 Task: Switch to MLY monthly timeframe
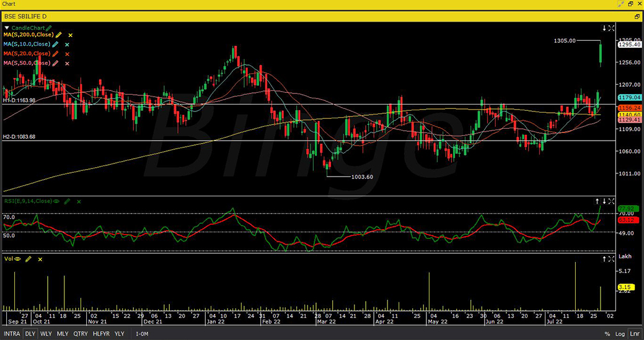coord(63,334)
